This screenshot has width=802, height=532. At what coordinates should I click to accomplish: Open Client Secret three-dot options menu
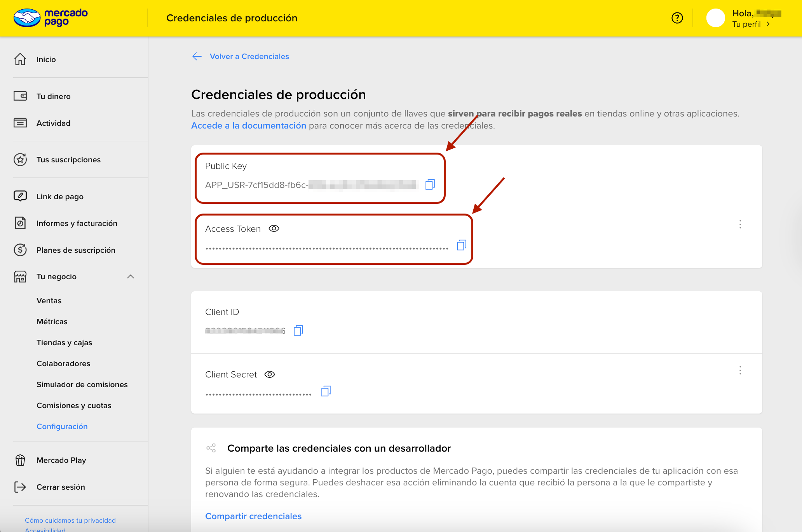[740, 370]
